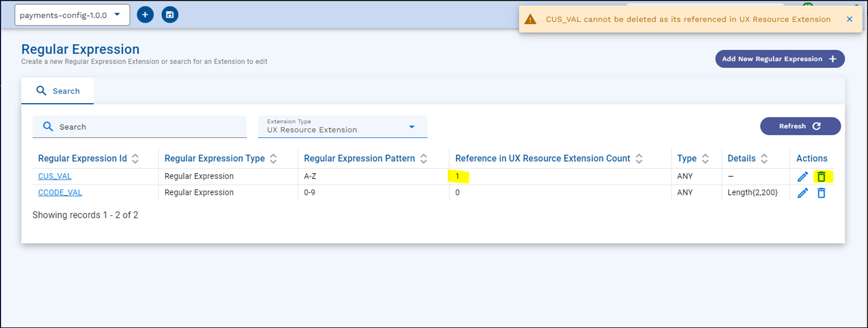
Task: Sort by Reference in UX Resource Extension Count
Action: [639, 159]
